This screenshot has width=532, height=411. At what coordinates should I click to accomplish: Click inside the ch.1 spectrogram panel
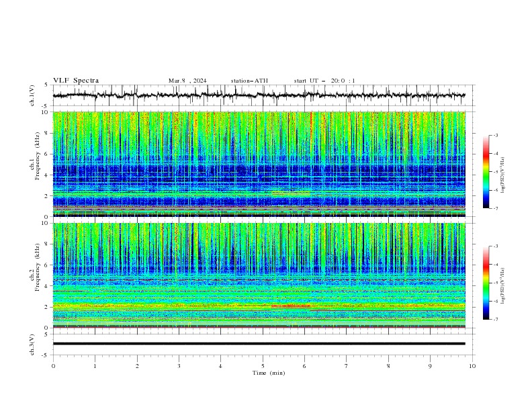259,164
